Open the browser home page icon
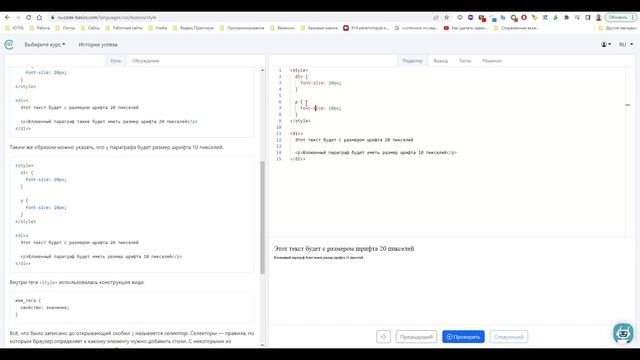The image size is (640, 360). (x=39, y=18)
